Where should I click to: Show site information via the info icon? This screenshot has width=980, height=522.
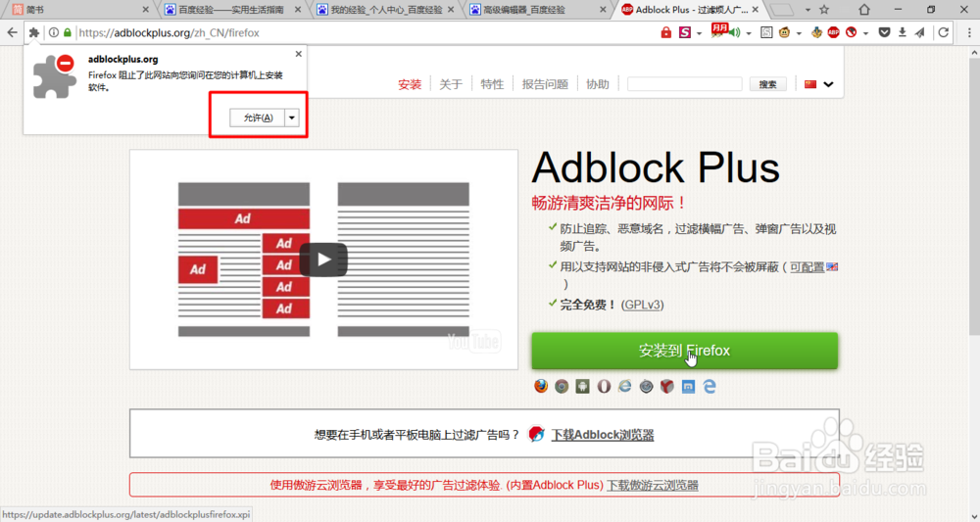[54, 32]
